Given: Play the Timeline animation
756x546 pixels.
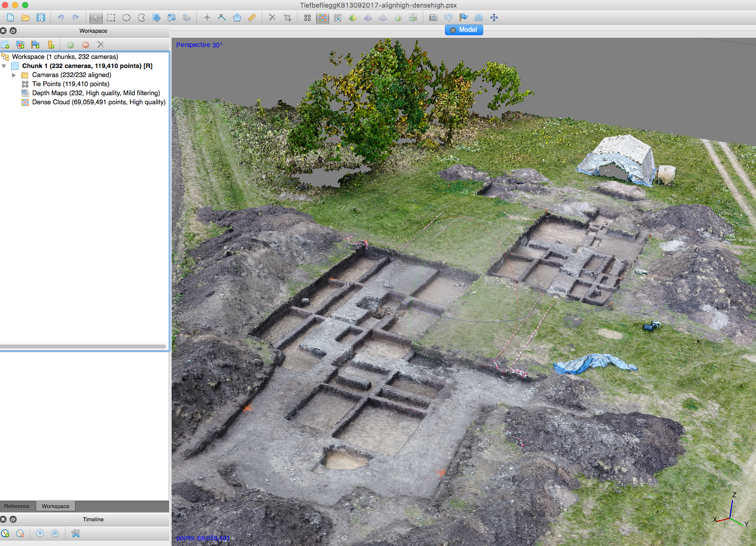Looking at the screenshot, I should pyautogui.click(x=40, y=533).
